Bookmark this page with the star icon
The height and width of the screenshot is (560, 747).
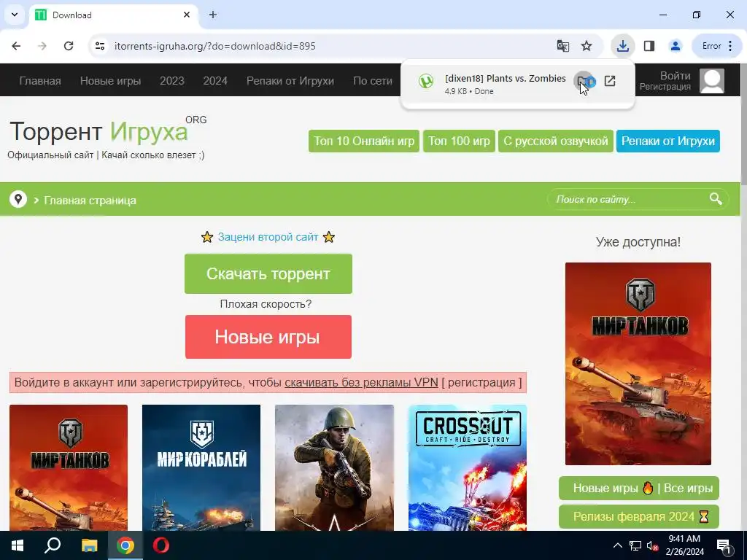click(587, 46)
